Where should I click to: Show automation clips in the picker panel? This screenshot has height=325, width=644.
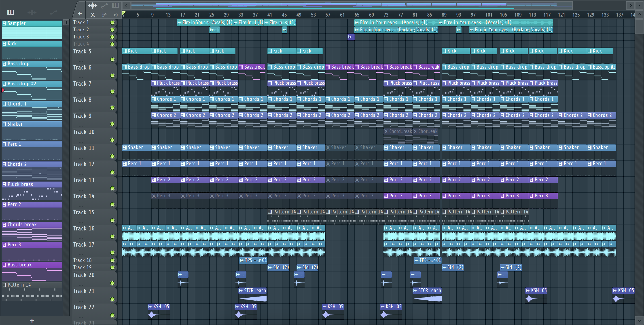53,12
